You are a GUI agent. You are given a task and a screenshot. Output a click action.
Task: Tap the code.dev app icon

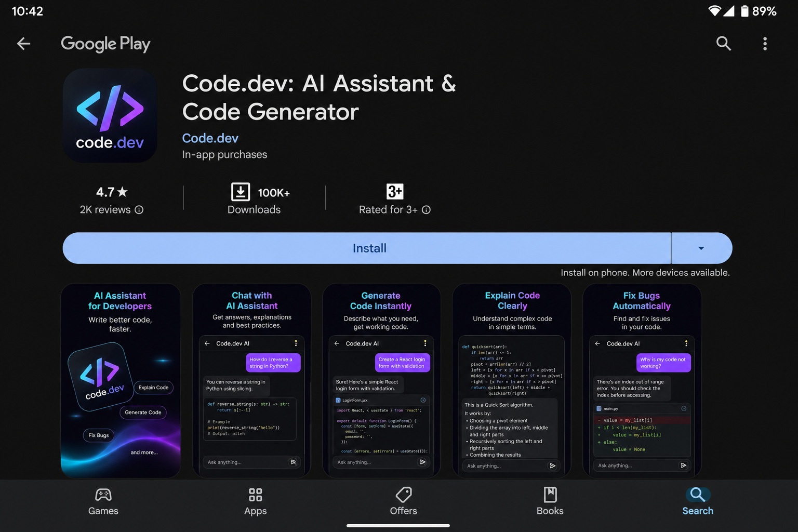coord(110,115)
